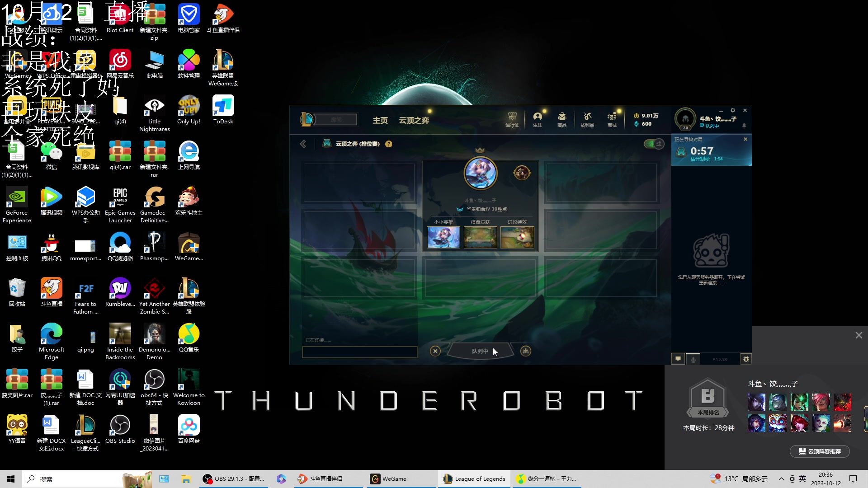Click the 13°C 局部多云 weather widget
The height and width of the screenshot is (488, 868).
tap(739, 479)
